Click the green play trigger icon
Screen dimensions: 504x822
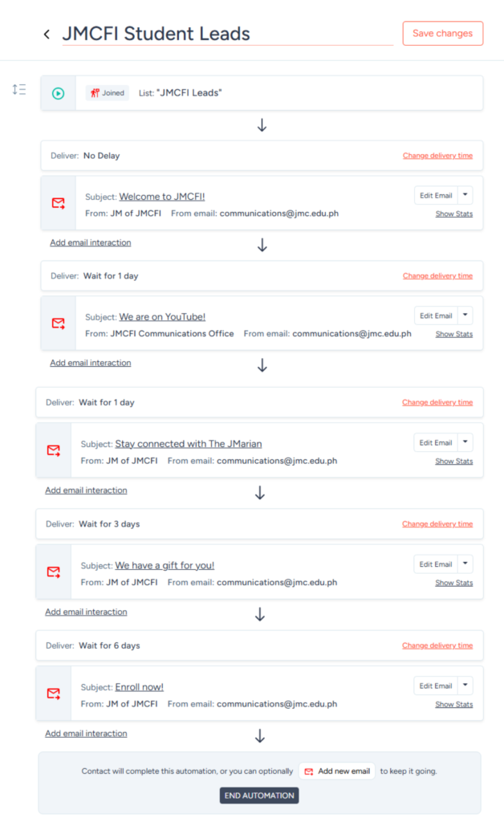[58, 93]
